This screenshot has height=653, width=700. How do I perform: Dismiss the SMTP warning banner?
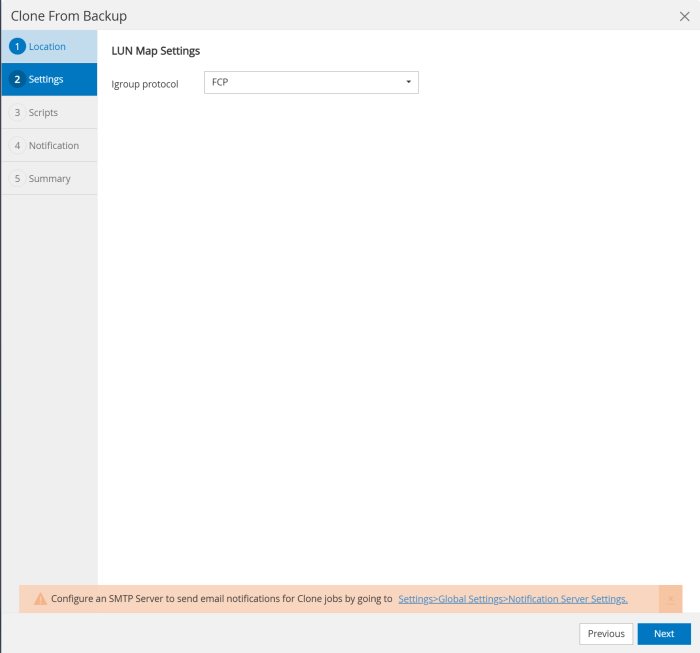point(671,599)
